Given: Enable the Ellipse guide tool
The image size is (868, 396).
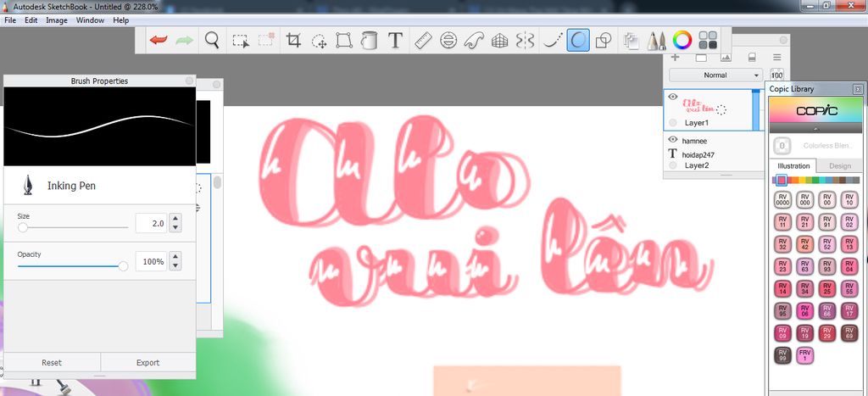Looking at the screenshot, I should coord(448,41).
